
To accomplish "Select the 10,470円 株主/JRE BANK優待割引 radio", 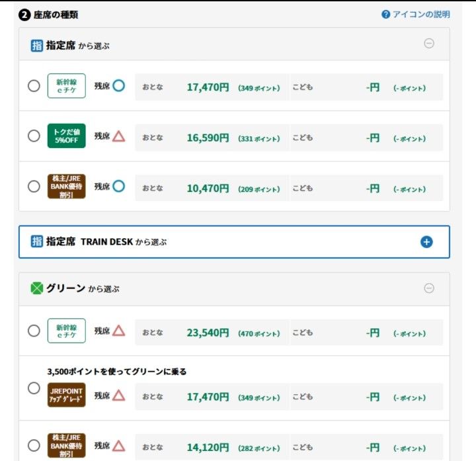I will point(34,186).
